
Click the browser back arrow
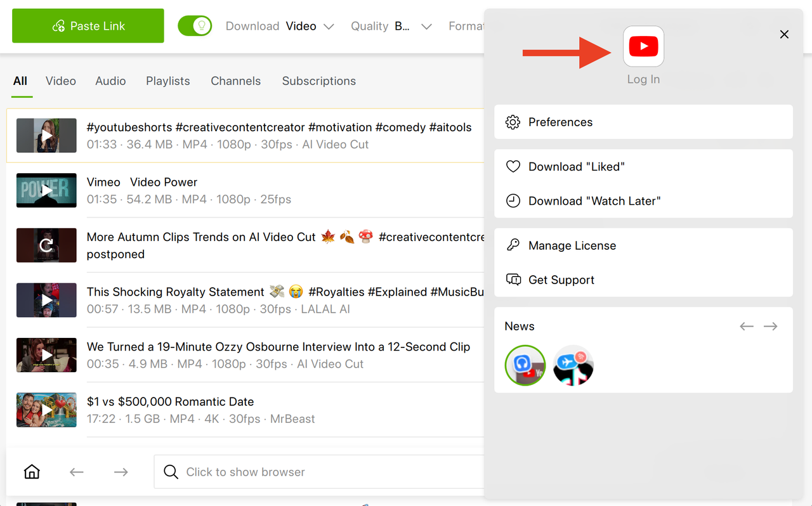click(77, 472)
